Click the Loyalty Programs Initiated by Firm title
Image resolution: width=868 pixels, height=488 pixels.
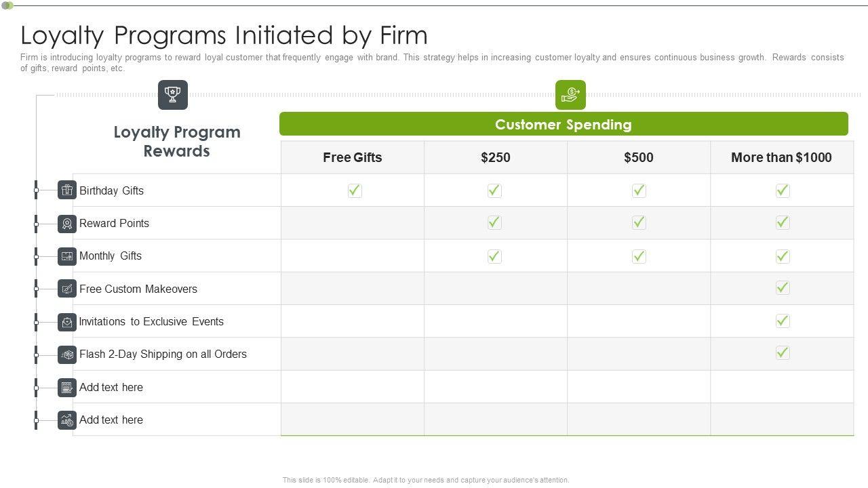[x=224, y=35]
